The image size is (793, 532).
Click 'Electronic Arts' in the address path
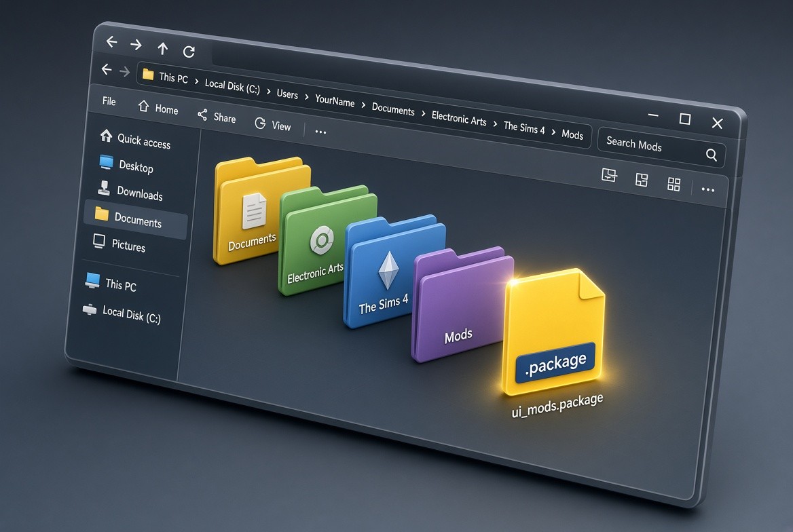(x=459, y=119)
